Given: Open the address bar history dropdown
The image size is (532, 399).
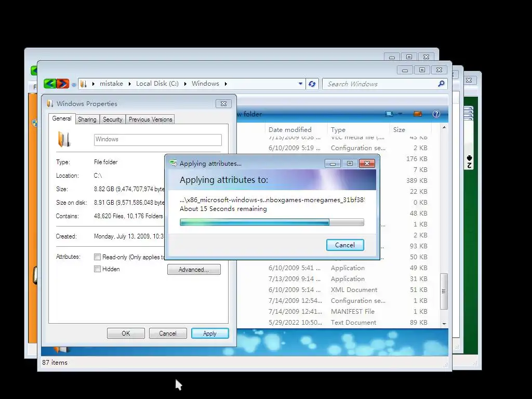Looking at the screenshot, I should click(300, 84).
